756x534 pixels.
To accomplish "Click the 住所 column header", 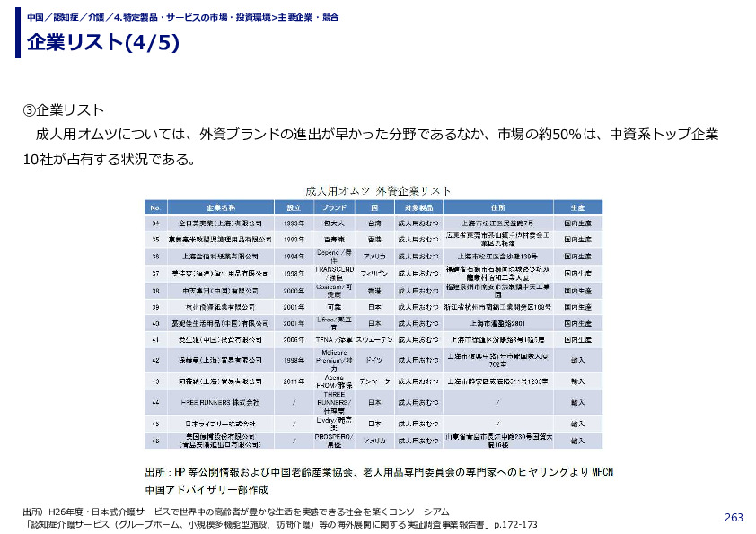I will coord(498,207).
